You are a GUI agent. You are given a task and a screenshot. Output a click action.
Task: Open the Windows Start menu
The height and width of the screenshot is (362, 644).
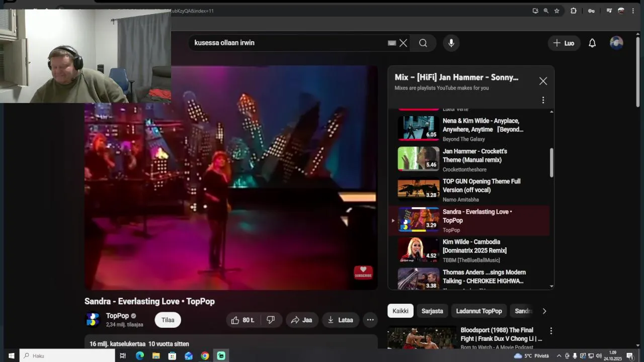(x=11, y=356)
